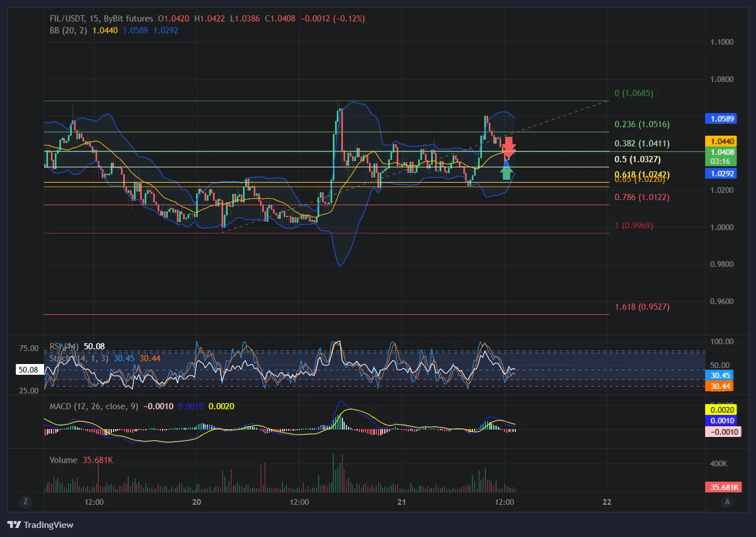Toggle the A auto-scale button

(x=727, y=501)
